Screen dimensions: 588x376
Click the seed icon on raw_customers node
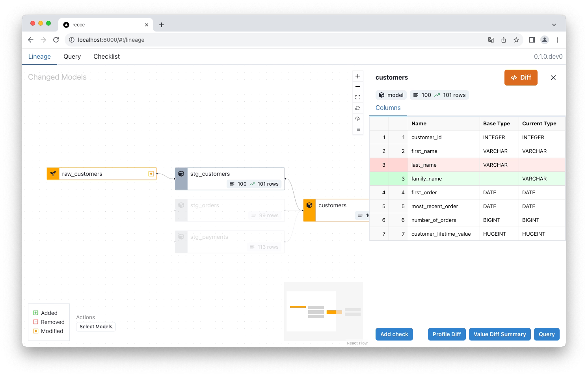tap(53, 173)
